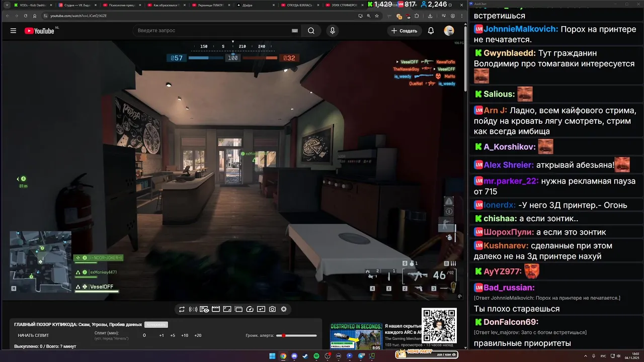644x362 pixels.
Task: Open the on-screen keyboard in search box
Action: click(x=295, y=31)
